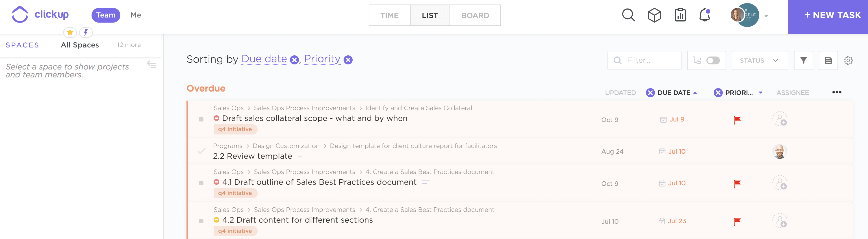The width and height of the screenshot is (868, 239).
Task: Click the 3D box icon in header
Action: (x=654, y=15)
